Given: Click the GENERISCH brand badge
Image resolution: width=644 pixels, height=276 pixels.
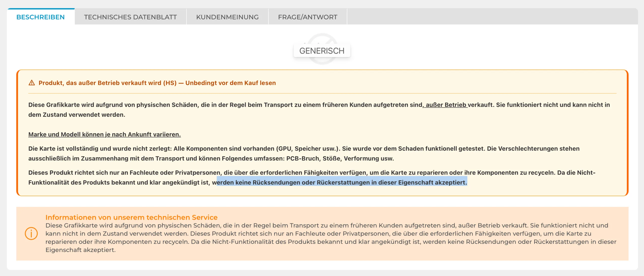Looking at the screenshot, I should pos(322,51).
